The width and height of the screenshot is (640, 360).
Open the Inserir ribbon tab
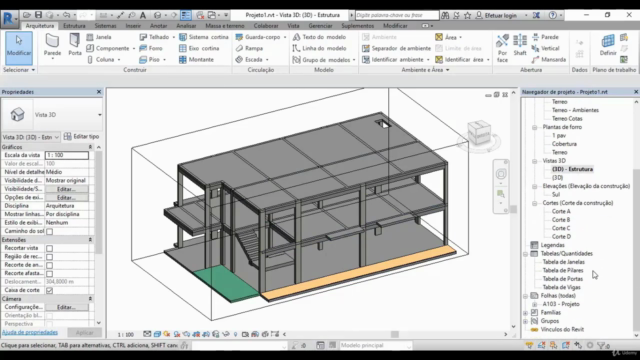coord(133,26)
